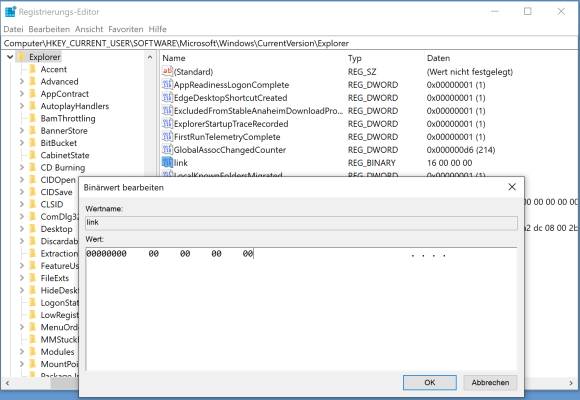Select the CabinetState folder icon
The height and width of the screenshot is (400, 580).
[x=33, y=155]
